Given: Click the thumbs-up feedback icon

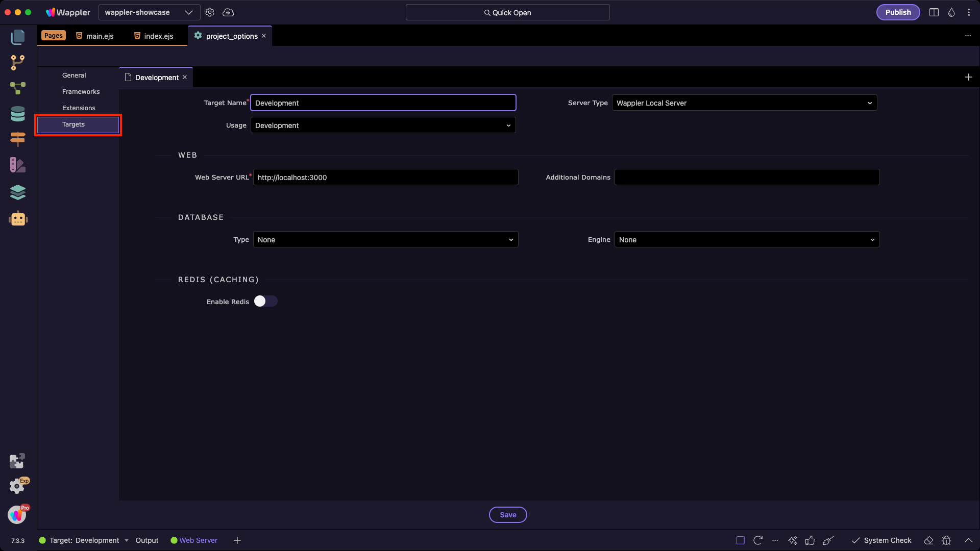Looking at the screenshot, I should tap(810, 540).
